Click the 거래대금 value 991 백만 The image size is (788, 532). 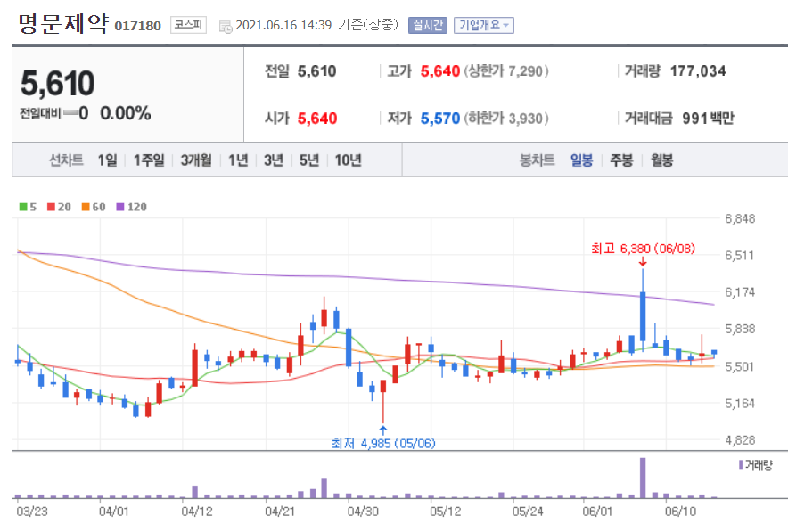click(x=708, y=119)
